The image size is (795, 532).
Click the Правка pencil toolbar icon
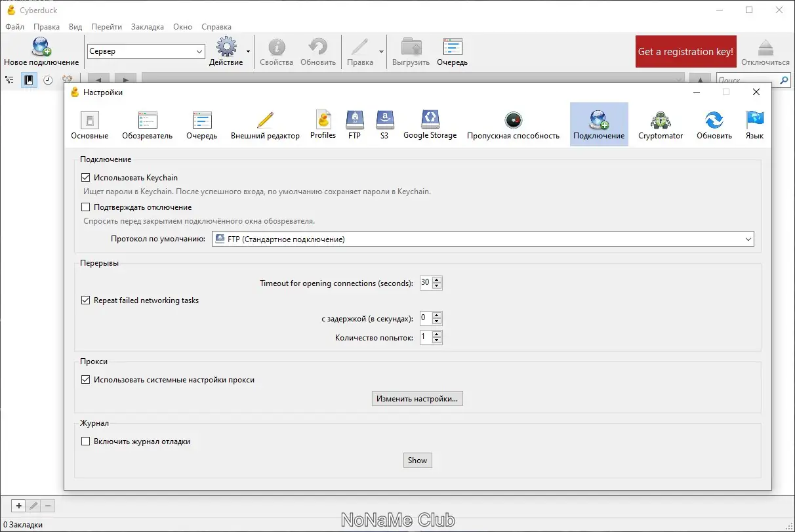coord(359,47)
